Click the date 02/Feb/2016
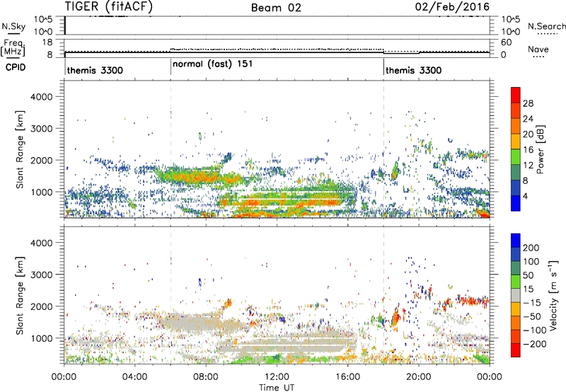566x392 pixels. point(452,6)
